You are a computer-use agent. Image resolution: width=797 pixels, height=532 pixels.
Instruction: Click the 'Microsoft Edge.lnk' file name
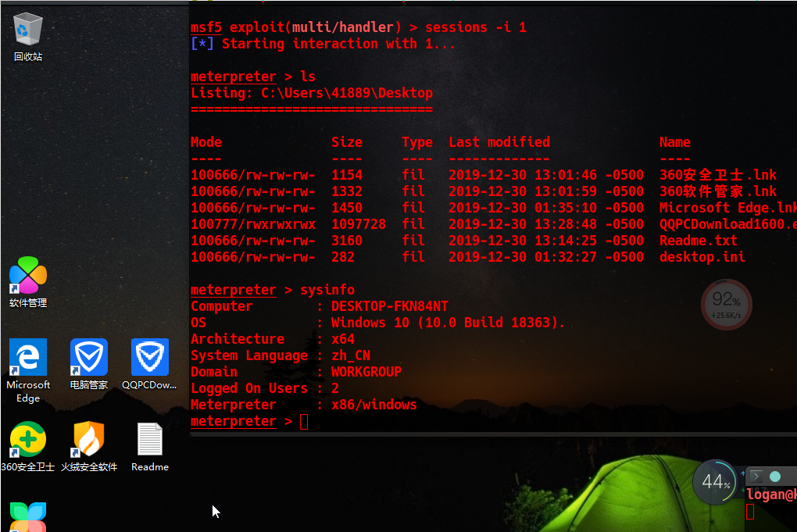[728, 208]
